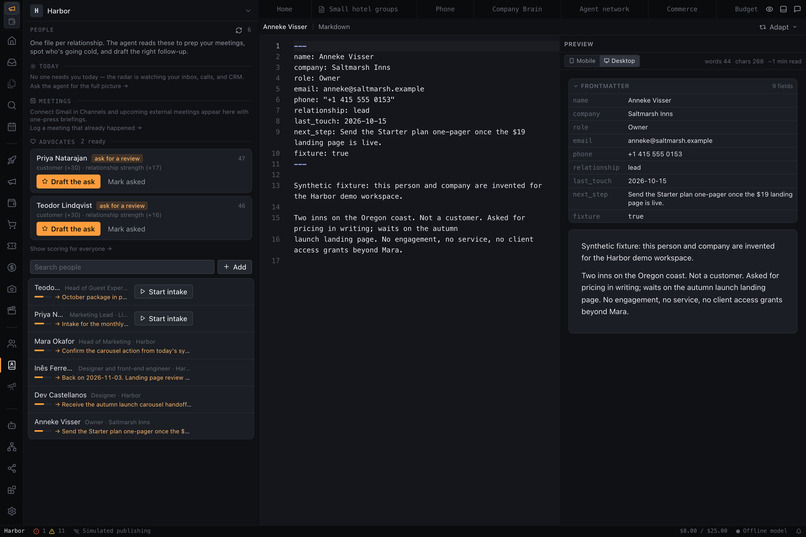The width and height of the screenshot is (806, 537).
Task: Open the two-person team icon in sidebar
Action: 12,343
